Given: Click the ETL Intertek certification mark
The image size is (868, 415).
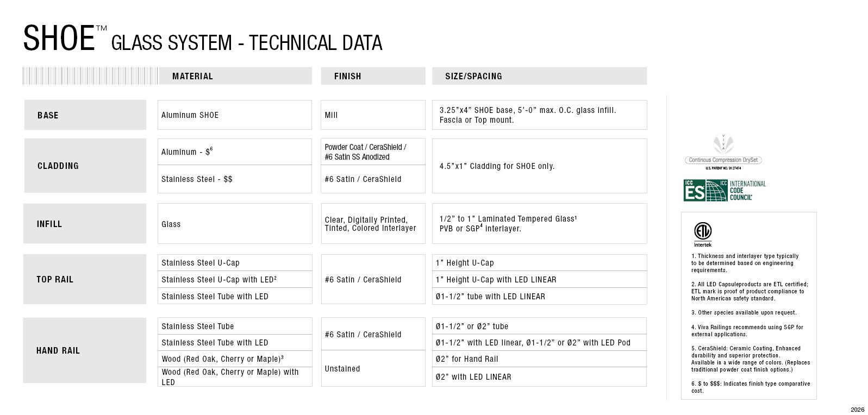Looking at the screenshot, I should coord(702,234).
